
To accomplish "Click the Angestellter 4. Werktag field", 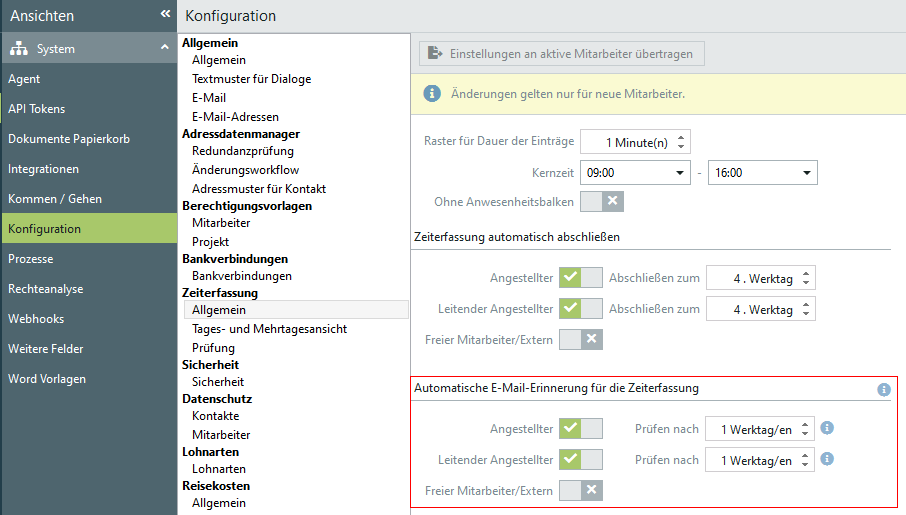I will click(x=750, y=278).
